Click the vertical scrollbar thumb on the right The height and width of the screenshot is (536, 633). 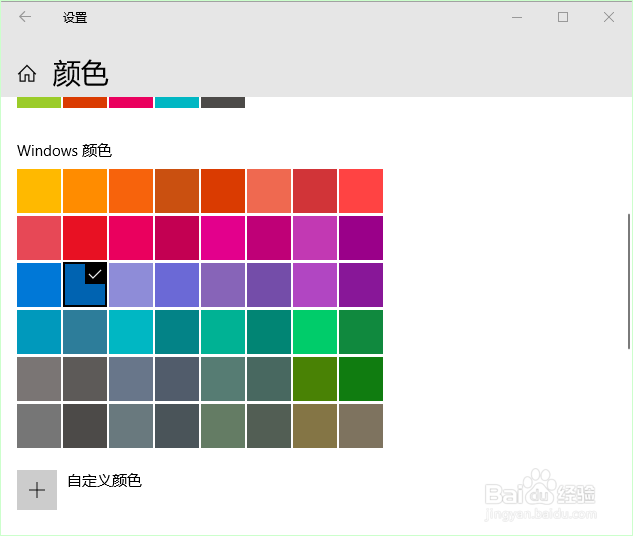point(629,281)
